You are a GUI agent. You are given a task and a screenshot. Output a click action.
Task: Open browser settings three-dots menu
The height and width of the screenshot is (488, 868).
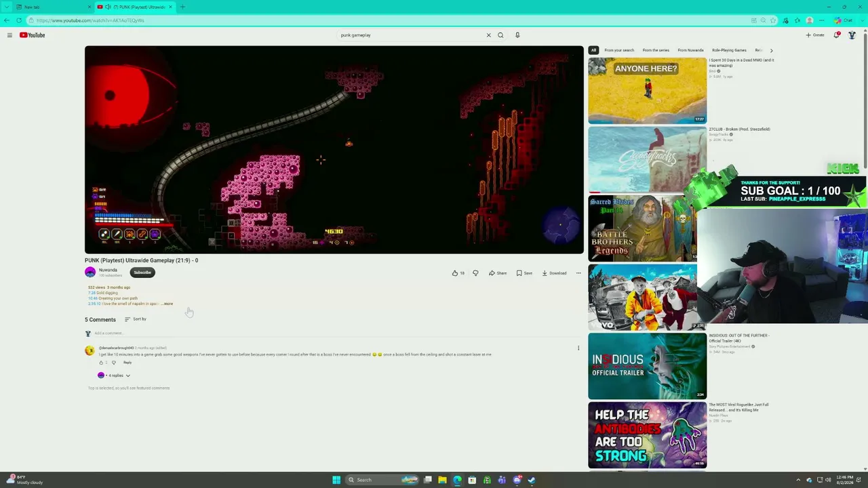click(x=822, y=20)
